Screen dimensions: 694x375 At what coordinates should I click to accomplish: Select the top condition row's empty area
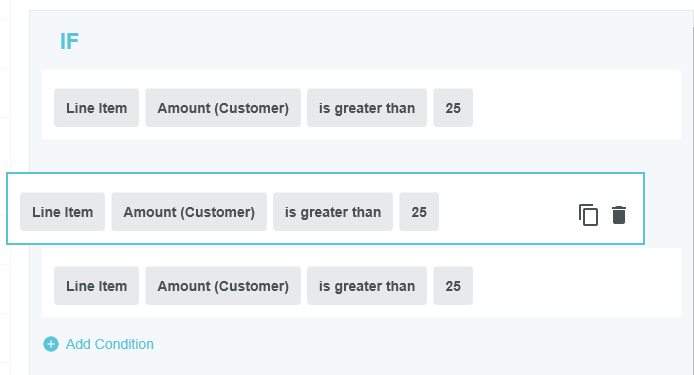pos(575,104)
